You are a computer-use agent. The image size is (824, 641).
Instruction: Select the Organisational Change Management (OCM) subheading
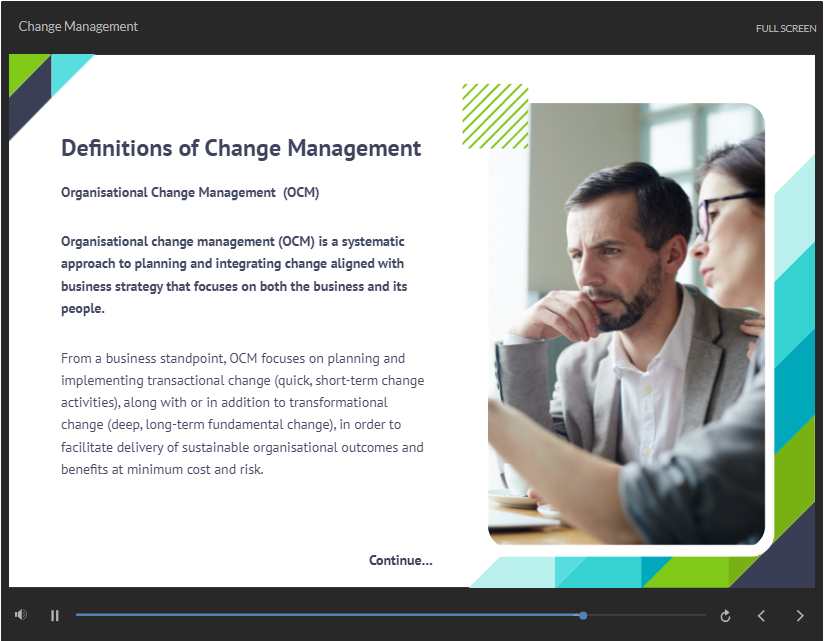coord(190,193)
